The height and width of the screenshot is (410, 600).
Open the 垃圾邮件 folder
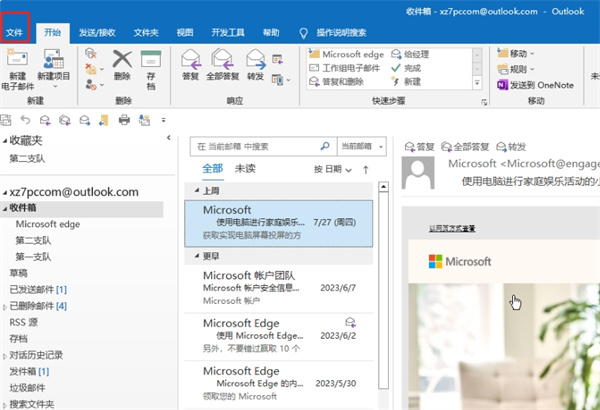[x=27, y=388]
